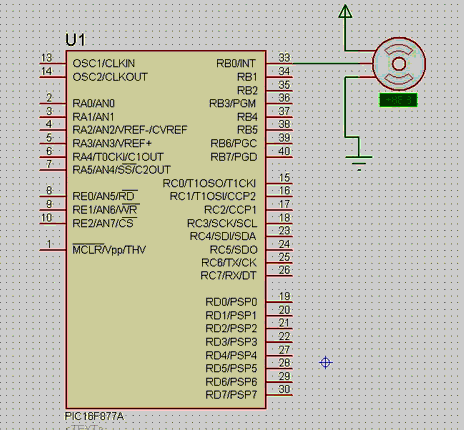Click the RC2/CCP1 pin label

(230, 210)
